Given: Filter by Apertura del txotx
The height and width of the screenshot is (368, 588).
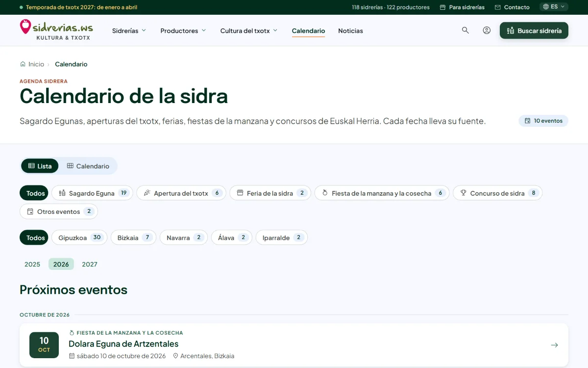Looking at the screenshot, I should coord(181,193).
